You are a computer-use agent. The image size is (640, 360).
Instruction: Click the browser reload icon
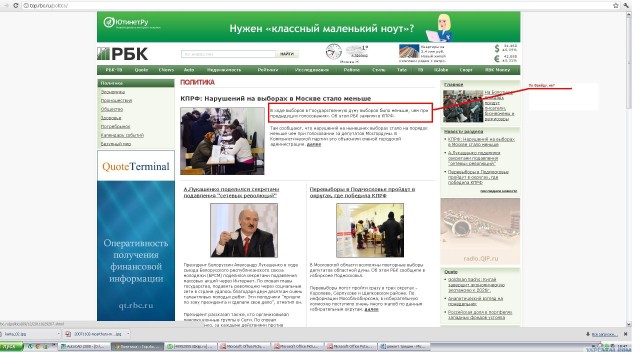point(16,6)
